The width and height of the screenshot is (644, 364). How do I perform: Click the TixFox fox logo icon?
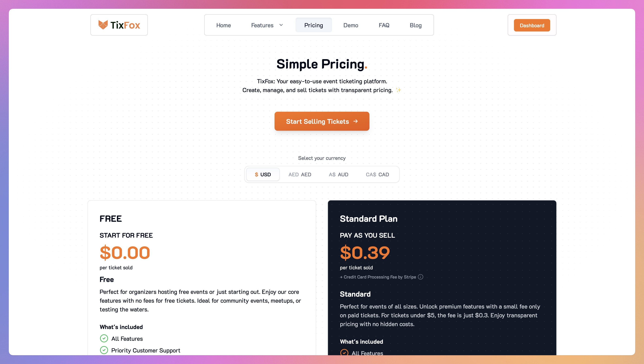point(103,25)
